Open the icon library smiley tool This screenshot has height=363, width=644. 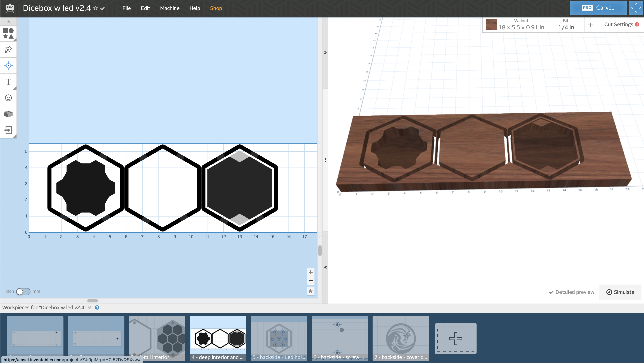[8, 98]
